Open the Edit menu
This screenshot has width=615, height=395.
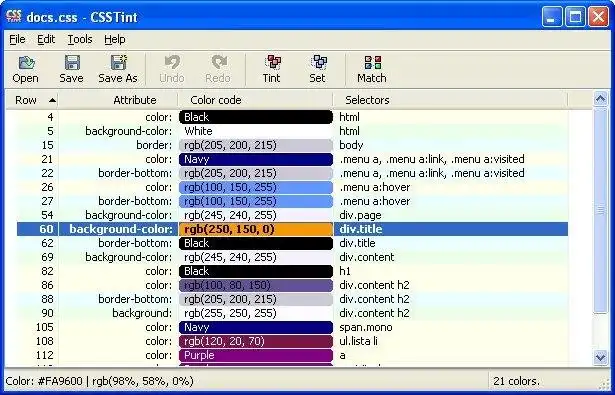46,39
